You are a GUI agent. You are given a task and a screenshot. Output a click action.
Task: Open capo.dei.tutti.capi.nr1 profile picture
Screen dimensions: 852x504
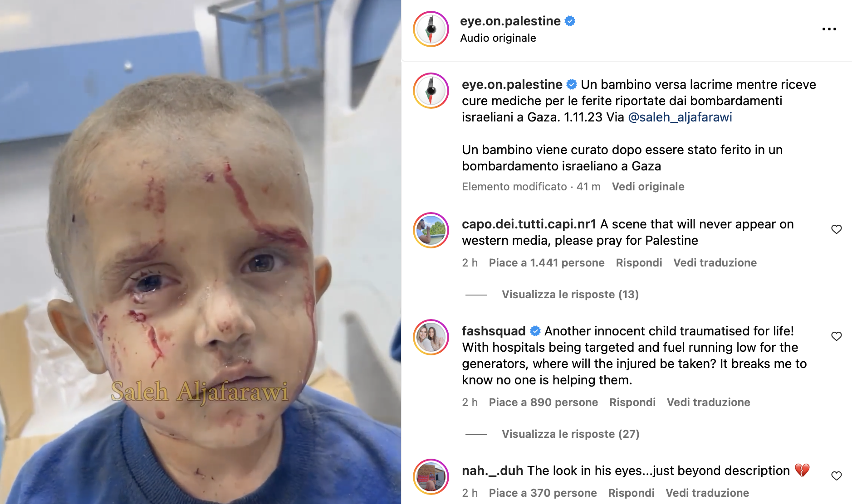pos(431,230)
